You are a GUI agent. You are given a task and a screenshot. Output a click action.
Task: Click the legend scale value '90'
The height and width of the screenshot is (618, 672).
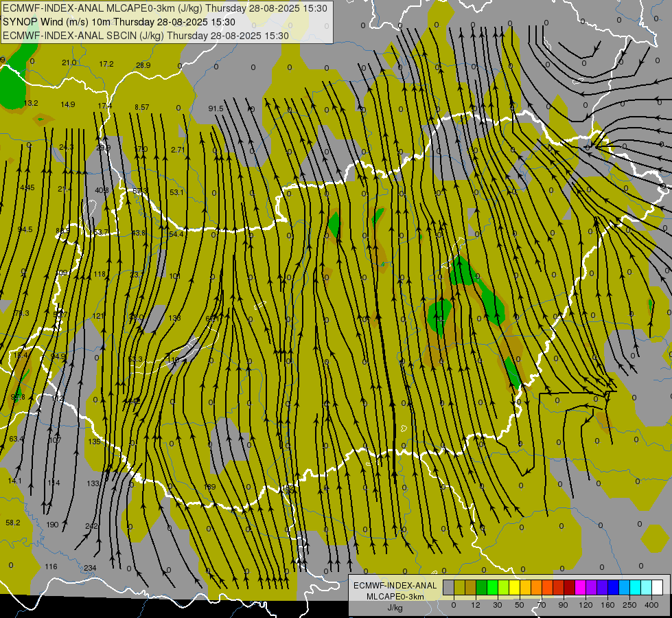pyautogui.click(x=563, y=605)
